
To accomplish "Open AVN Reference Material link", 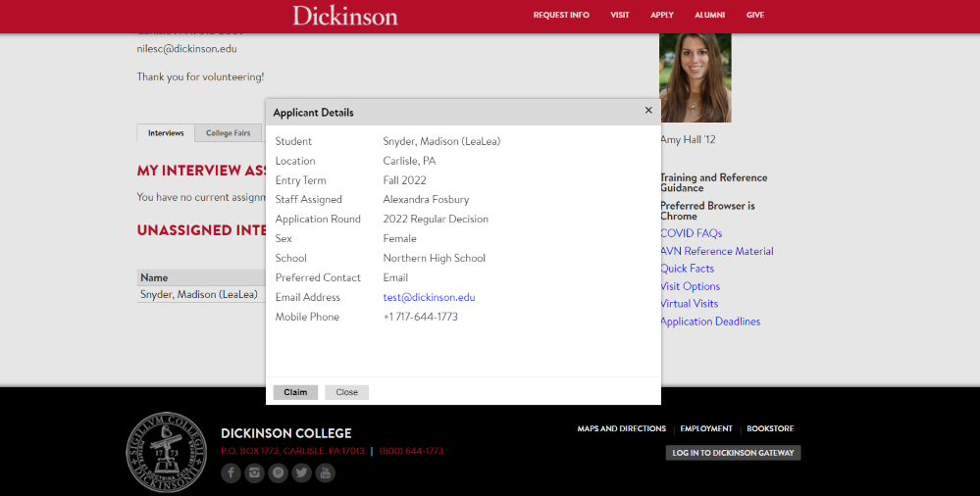I will 716,251.
